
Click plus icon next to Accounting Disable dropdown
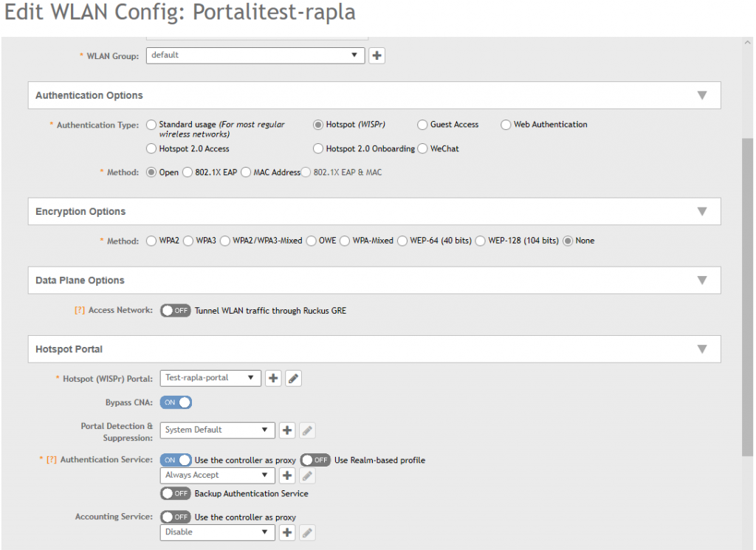[287, 532]
